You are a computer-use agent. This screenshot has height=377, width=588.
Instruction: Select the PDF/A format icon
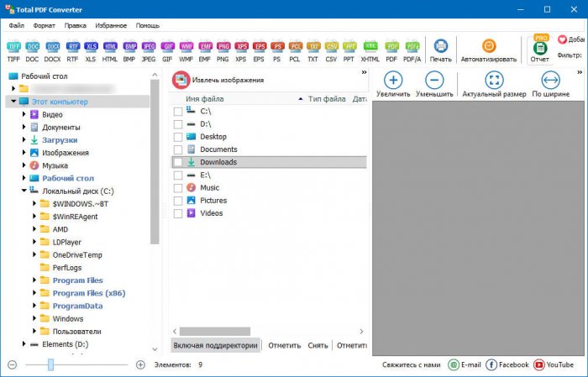pyautogui.click(x=412, y=47)
